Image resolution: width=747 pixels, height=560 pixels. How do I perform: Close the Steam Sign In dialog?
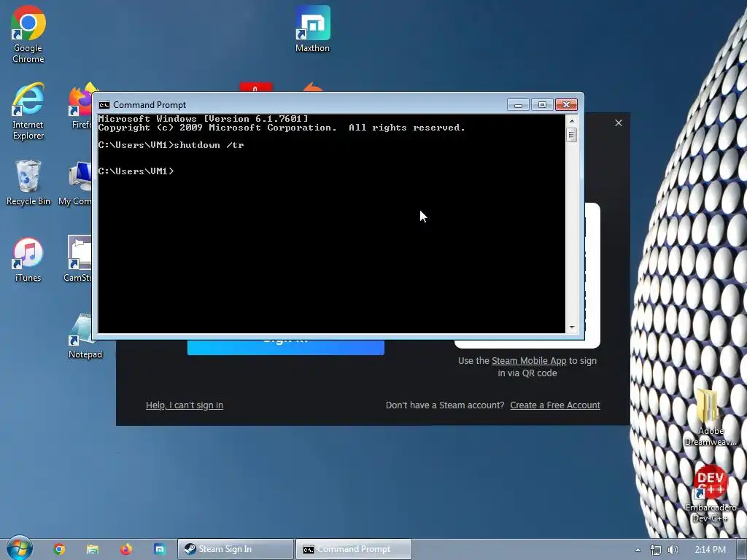619,122
